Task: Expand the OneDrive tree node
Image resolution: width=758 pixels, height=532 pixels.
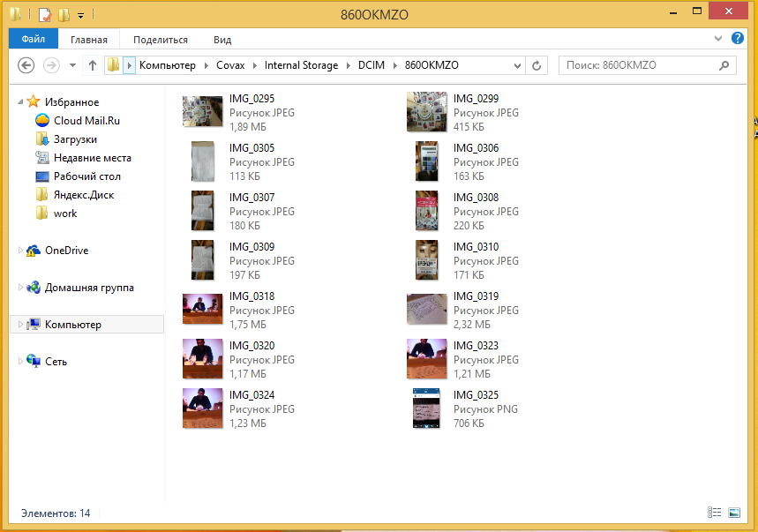Action: point(20,251)
